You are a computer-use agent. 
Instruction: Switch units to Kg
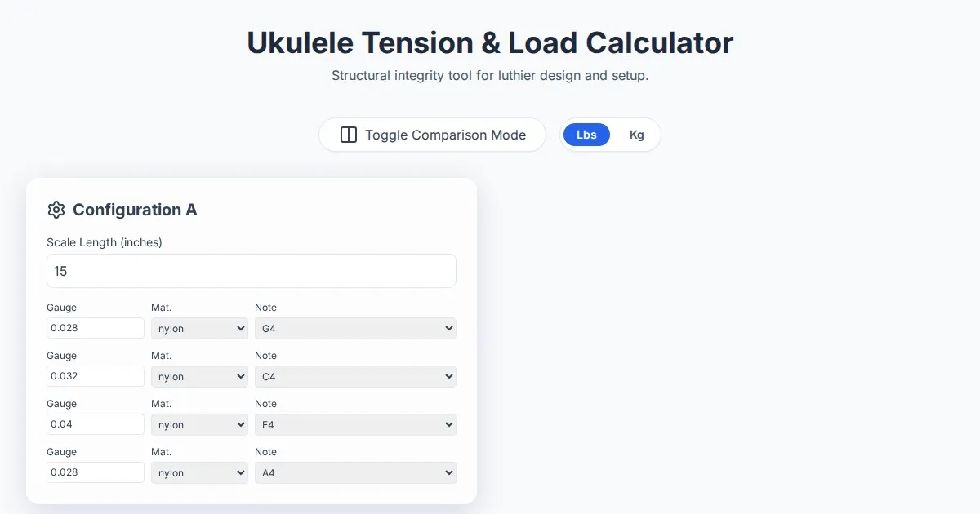636,135
